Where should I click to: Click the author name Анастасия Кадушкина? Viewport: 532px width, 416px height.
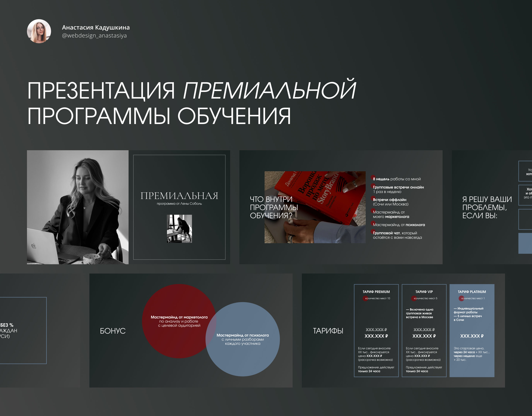tap(96, 27)
